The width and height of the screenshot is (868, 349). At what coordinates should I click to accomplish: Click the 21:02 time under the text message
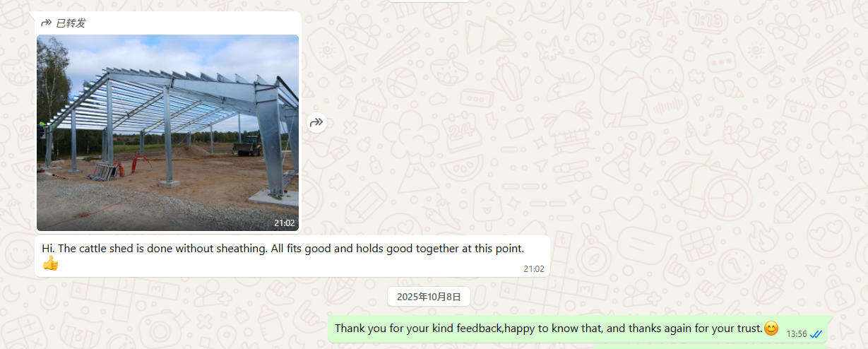(x=534, y=269)
